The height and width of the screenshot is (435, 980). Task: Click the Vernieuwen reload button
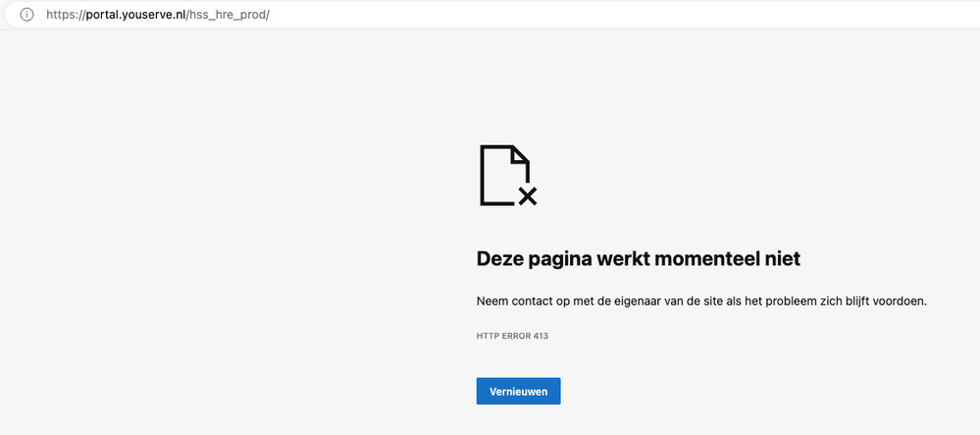click(518, 391)
